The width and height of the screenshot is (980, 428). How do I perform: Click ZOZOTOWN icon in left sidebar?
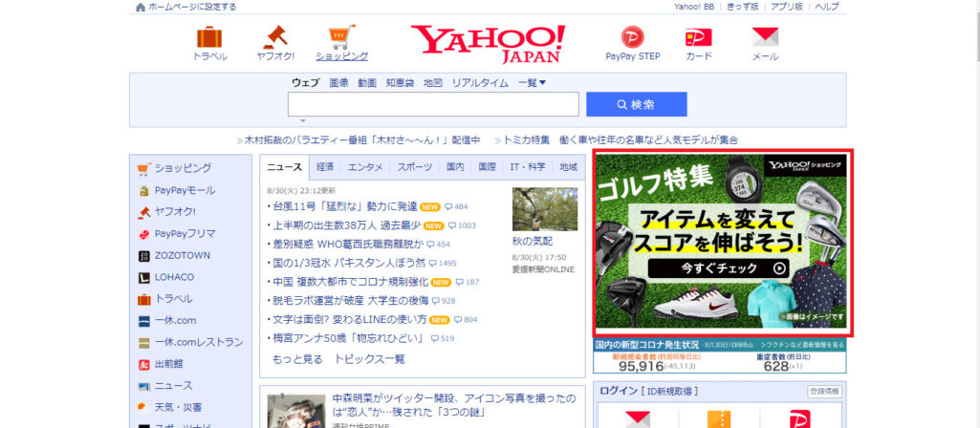tap(144, 256)
